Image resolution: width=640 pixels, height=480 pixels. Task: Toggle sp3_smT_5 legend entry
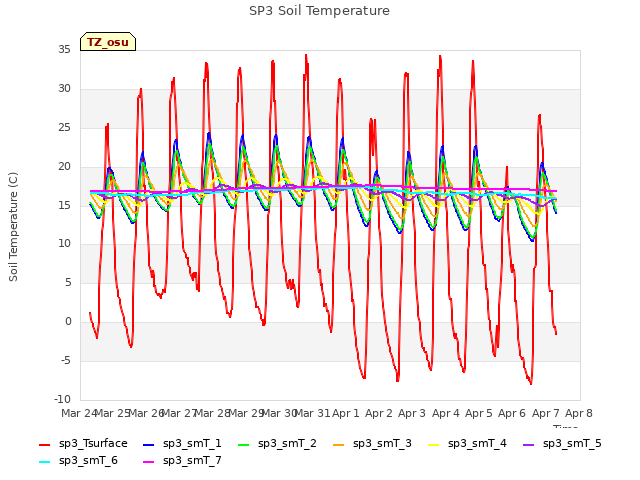562,444
